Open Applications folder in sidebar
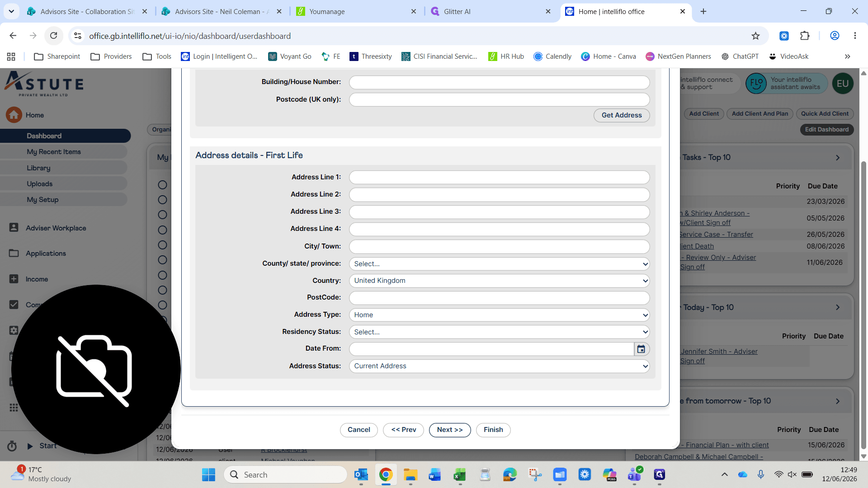This screenshot has width=868, height=488. 46,253
